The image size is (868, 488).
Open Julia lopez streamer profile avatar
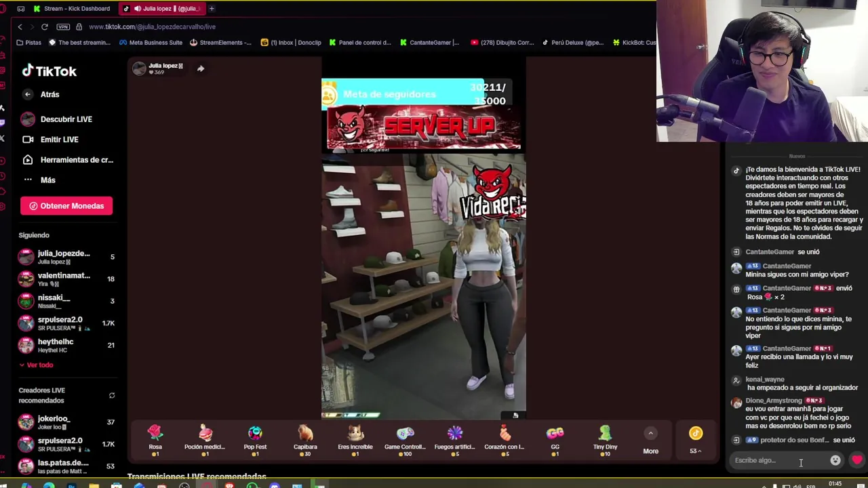(139, 68)
